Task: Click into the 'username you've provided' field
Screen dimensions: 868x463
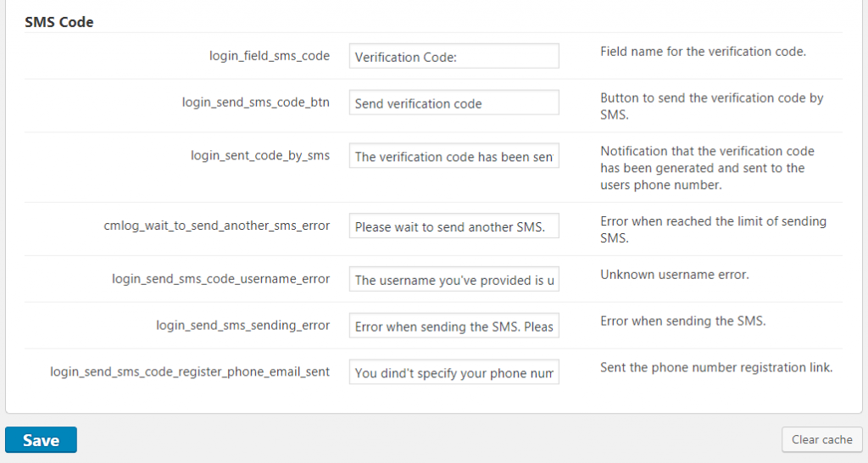Action: coord(453,280)
